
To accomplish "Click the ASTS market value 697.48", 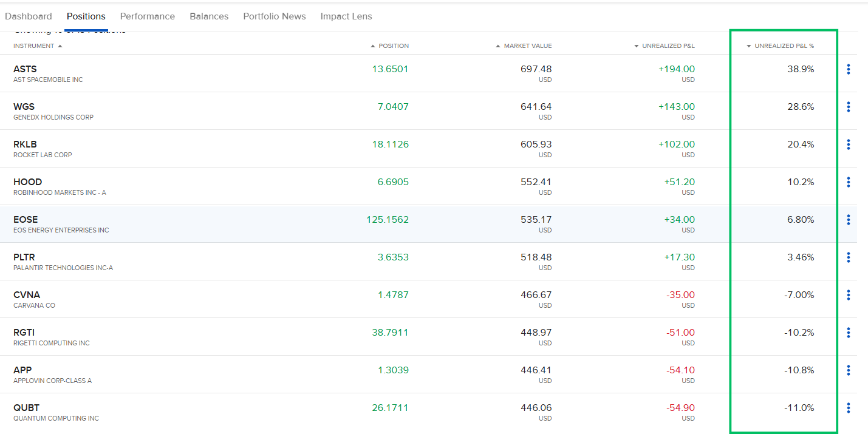I will click(536, 69).
